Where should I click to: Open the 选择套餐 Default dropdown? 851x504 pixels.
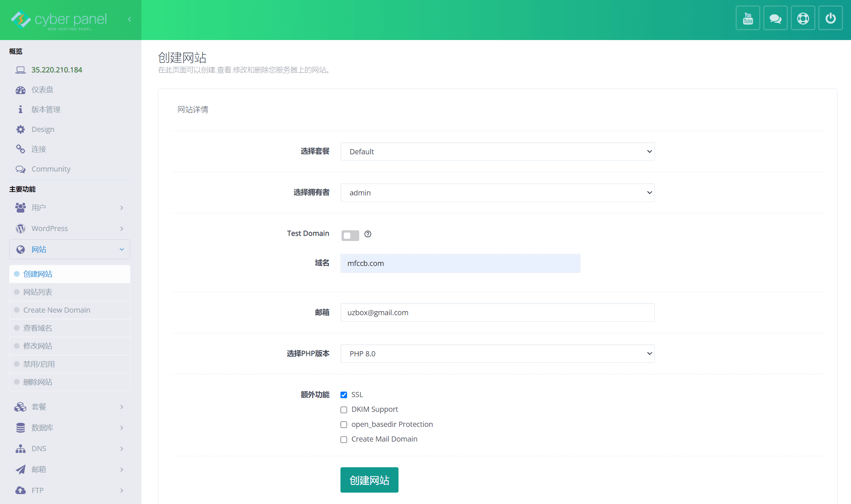(497, 151)
